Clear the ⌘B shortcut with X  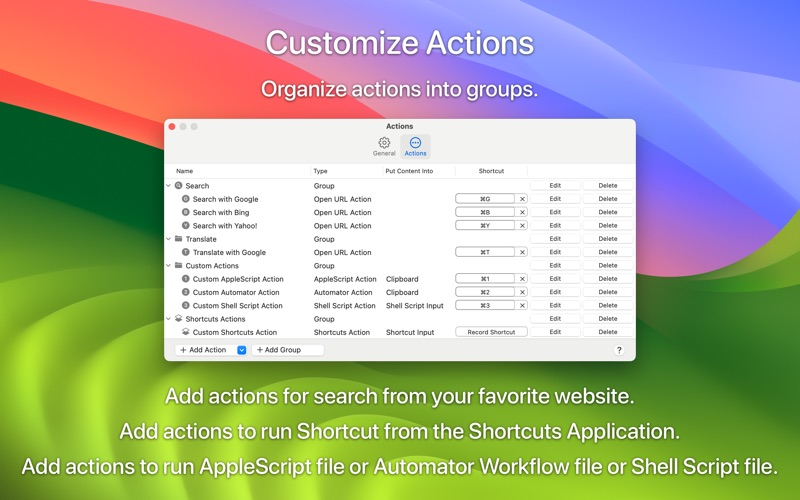522,212
